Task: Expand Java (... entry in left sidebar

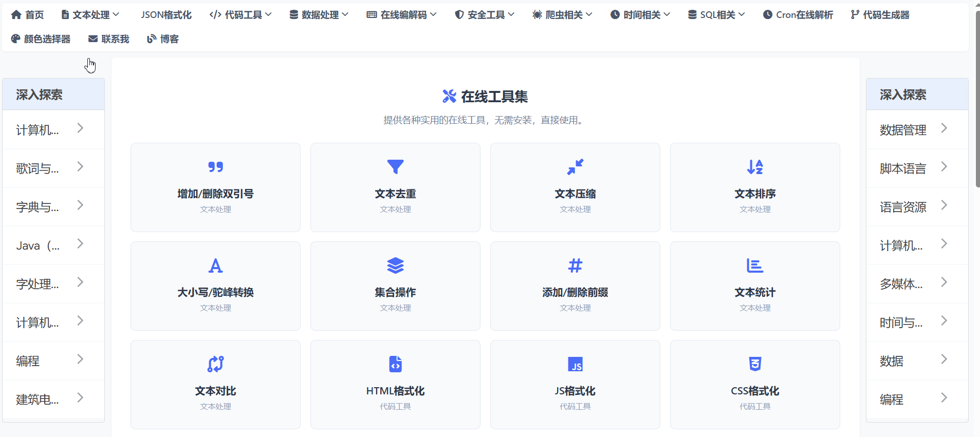Action: 53,245
